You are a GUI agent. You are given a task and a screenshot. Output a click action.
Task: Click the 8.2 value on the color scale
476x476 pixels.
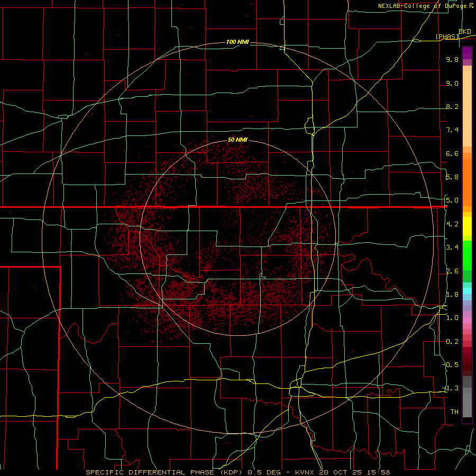(452, 107)
